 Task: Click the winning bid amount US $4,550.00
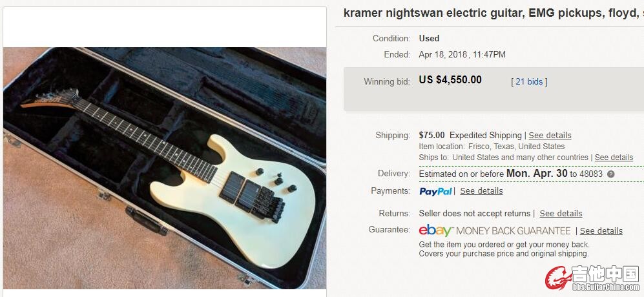(450, 79)
